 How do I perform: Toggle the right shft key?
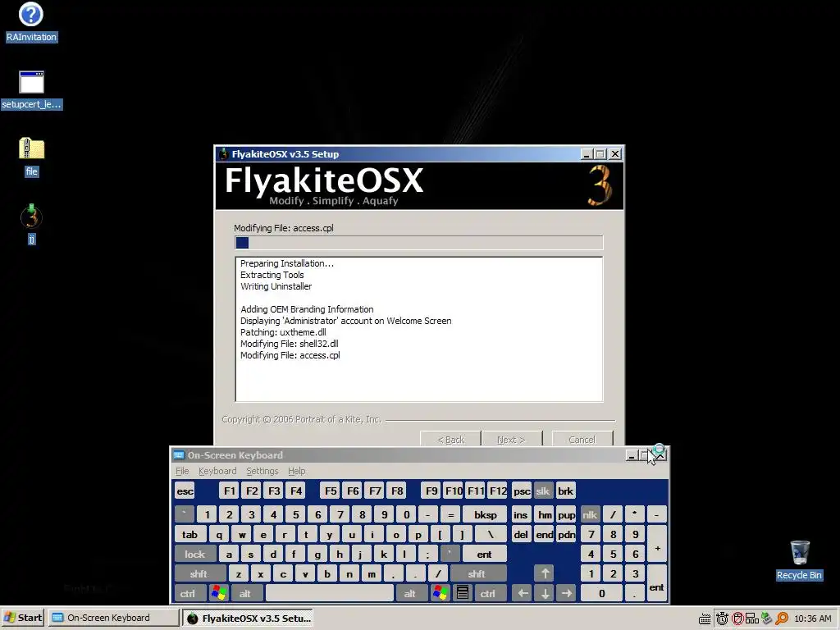tap(477, 573)
